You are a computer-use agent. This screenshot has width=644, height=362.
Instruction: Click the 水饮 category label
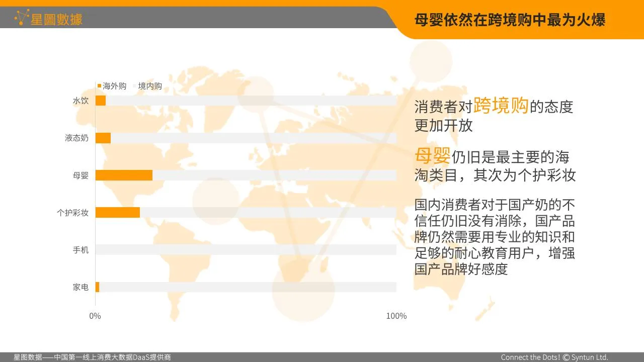[x=80, y=101]
